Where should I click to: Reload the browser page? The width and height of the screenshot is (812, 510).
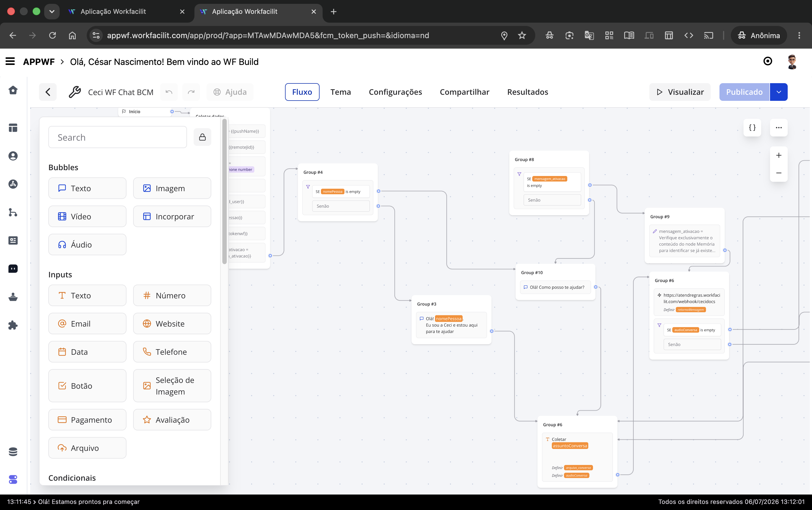pos(52,35)
